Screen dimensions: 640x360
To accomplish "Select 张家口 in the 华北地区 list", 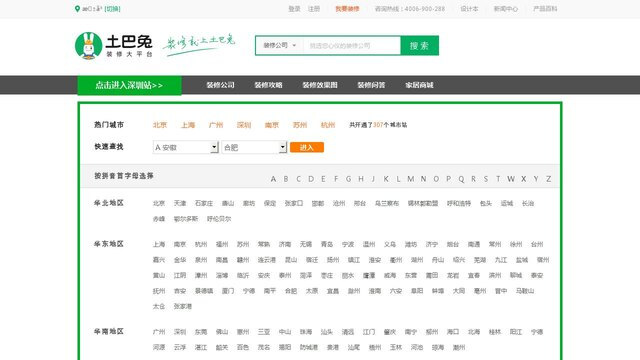I will [x=294, y=203].
